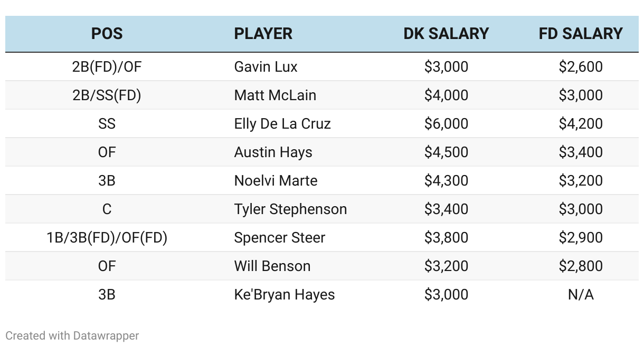The height and width of the screenshot is (348, 644).
Task: Select the Gavin Lux player name
Action: point(266,67)
